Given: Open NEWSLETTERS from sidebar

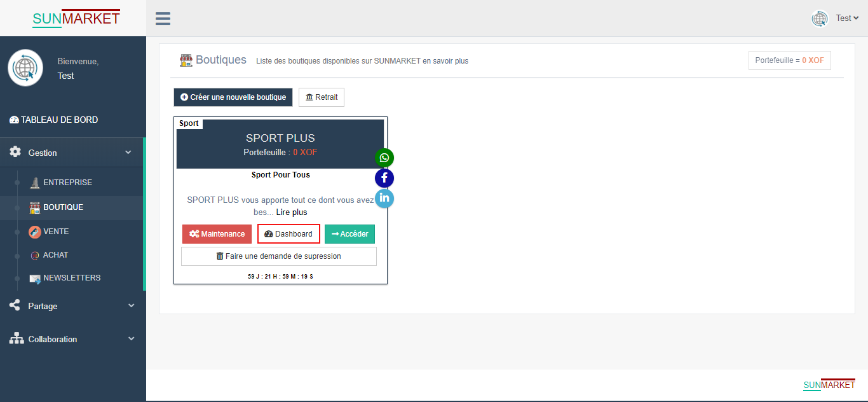Looking at the screenshot, I should [x=71, y=278].
